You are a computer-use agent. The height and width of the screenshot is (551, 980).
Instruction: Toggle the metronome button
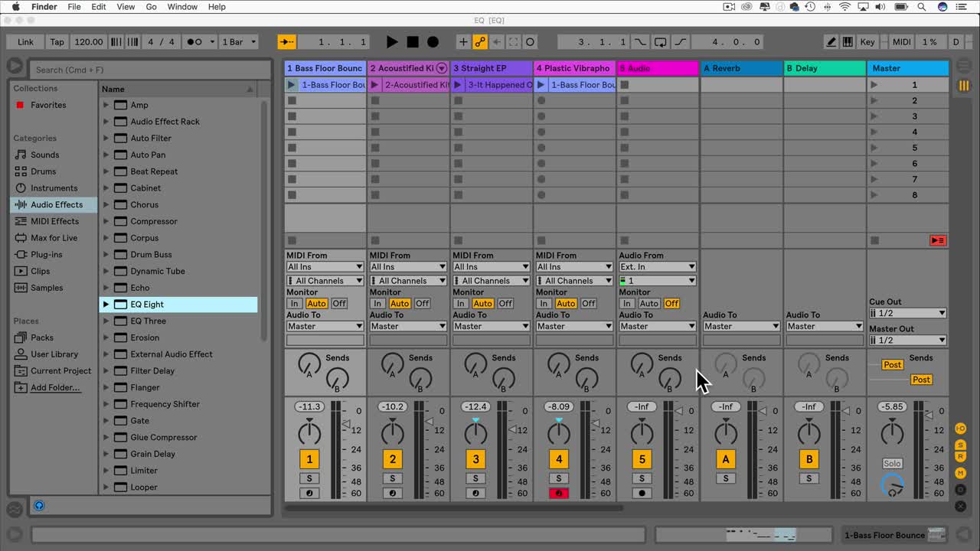[x=194, y=42]
